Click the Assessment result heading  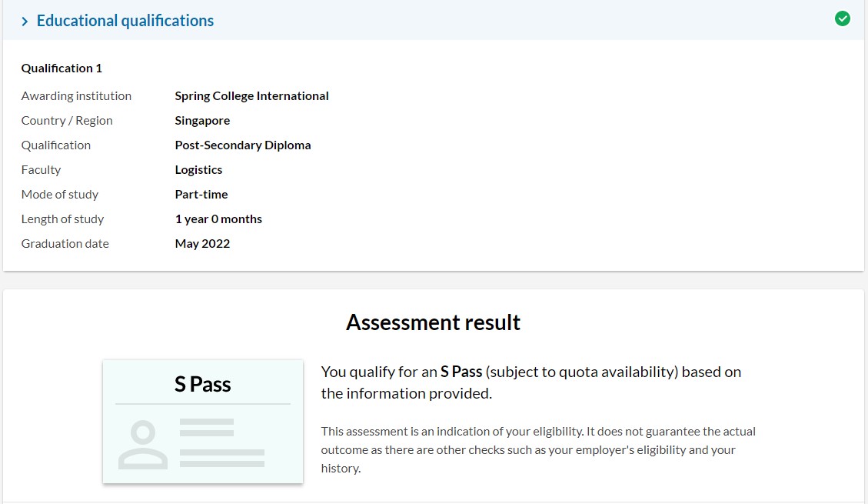click(433, 322)
